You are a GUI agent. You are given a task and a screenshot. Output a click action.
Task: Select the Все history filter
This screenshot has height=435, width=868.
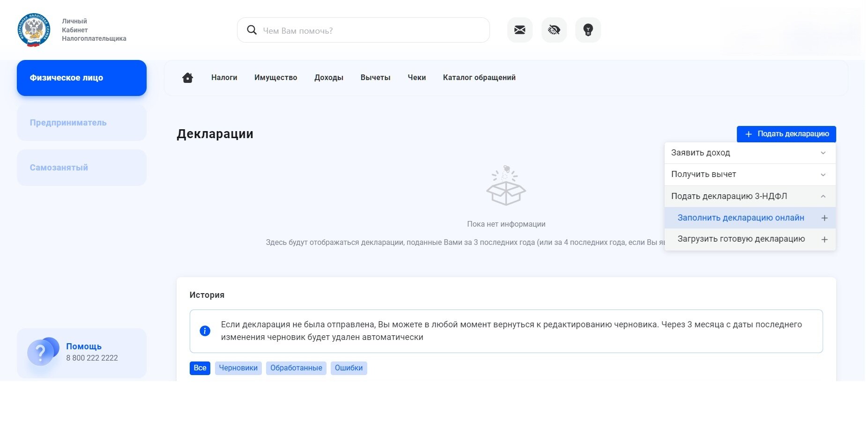click(200, 368)
